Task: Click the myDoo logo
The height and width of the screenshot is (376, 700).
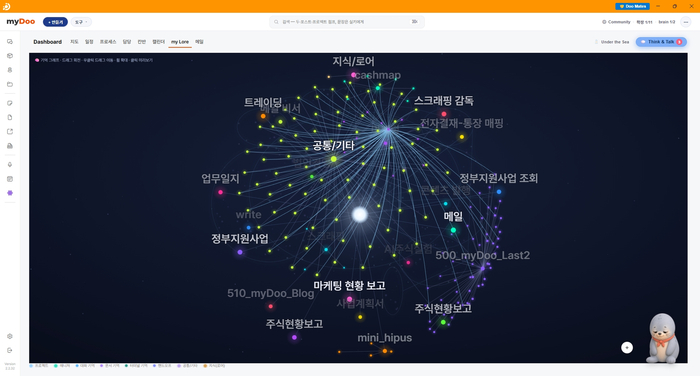Action: [21, 21]
